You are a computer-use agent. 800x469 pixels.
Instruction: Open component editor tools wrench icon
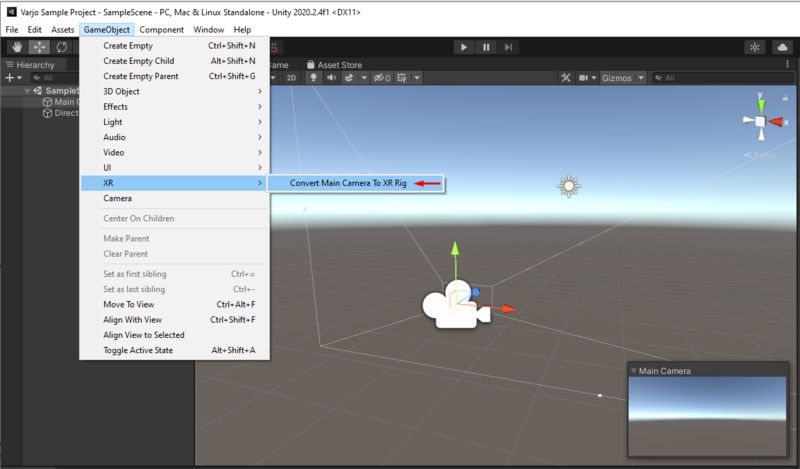coord(565,78)
